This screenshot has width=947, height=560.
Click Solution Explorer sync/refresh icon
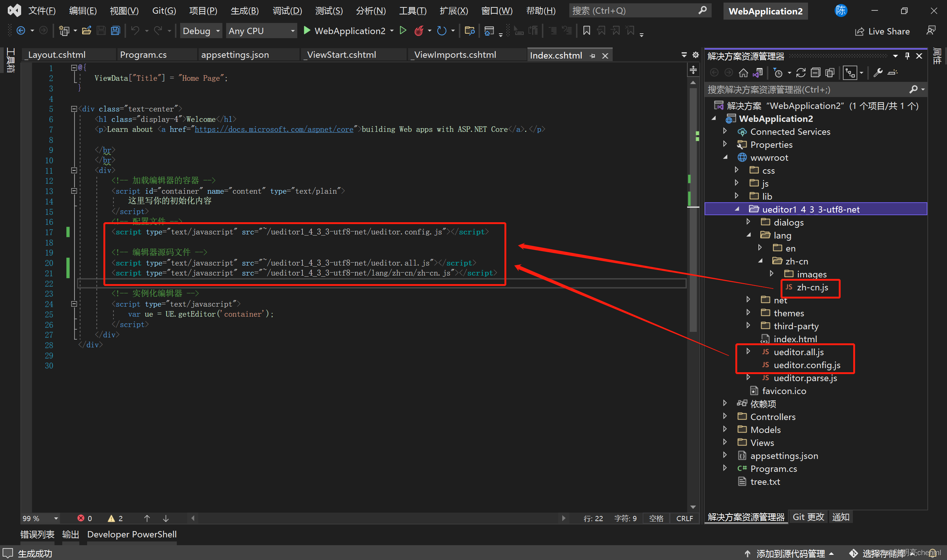[801, 73]
